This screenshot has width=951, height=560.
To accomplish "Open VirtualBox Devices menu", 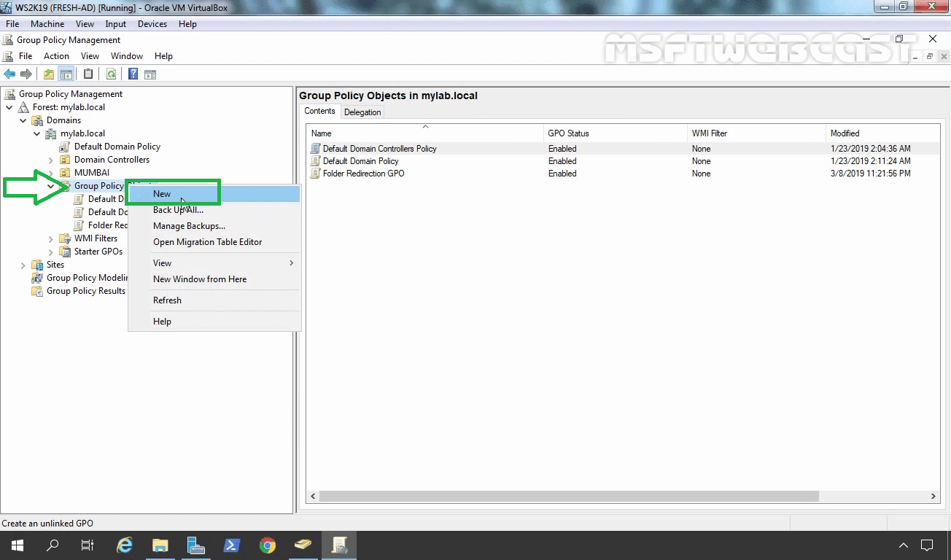I will click(152, 24).
